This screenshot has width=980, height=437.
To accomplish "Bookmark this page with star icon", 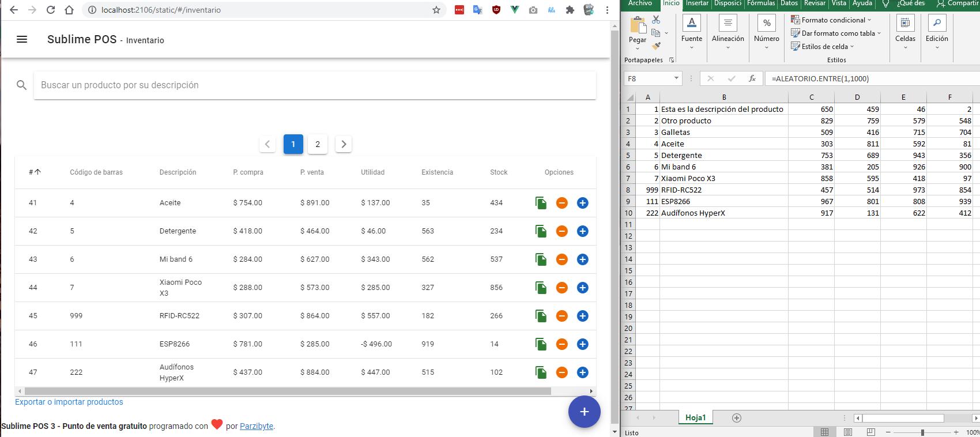I will click(x=436, y=10).
